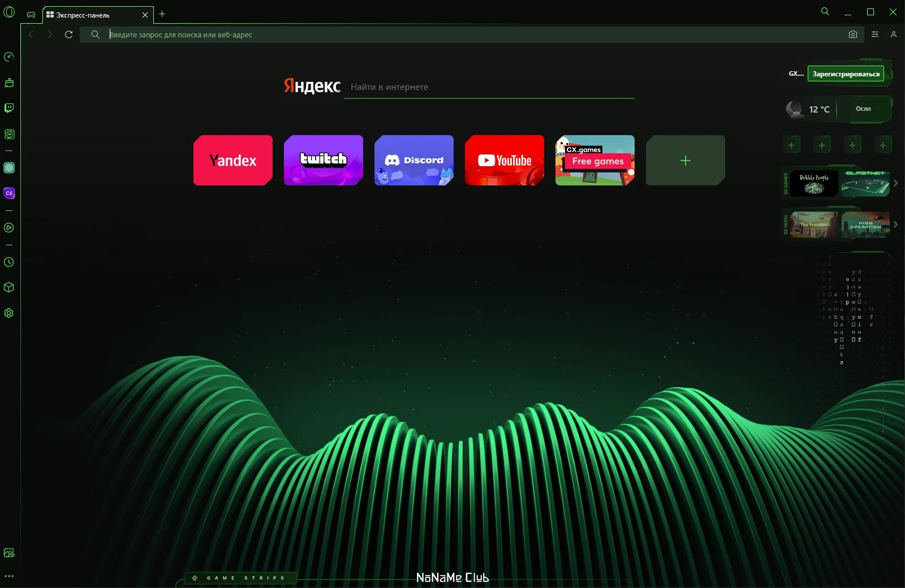This screenshot has height=588, width=905.
Task: Open GX Corner gamepad tab
Action: tap(31, 15)
